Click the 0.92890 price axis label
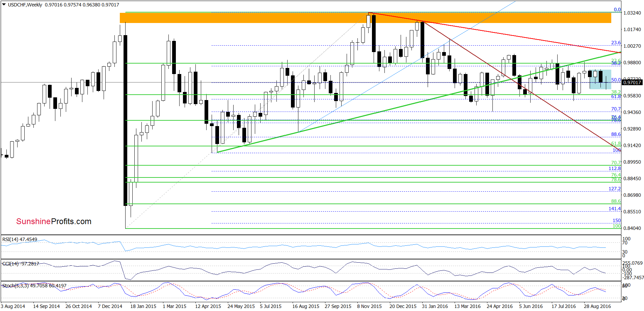The height and width of the screenshot is (311, 644). (632, 129)
